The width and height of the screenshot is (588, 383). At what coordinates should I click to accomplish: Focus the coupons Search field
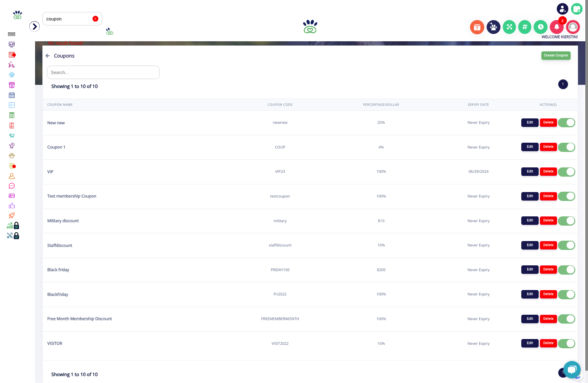pyautogui.click(x=103, y=73)
